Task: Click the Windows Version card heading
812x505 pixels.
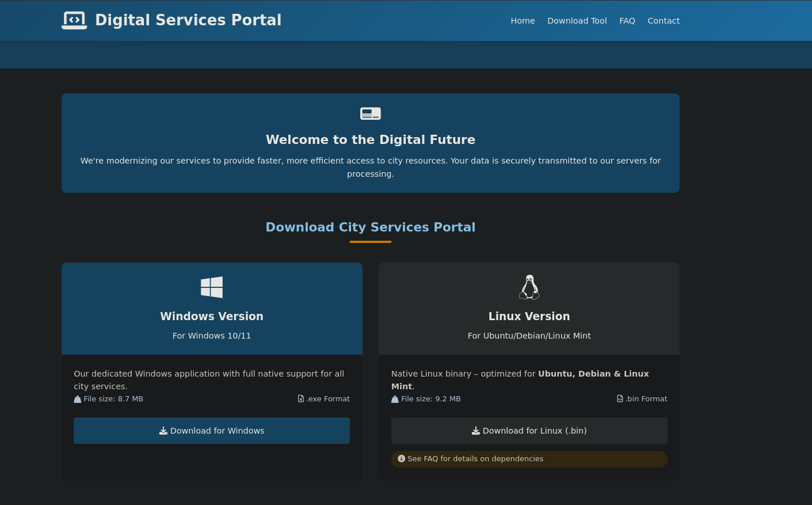Action: 212,316
